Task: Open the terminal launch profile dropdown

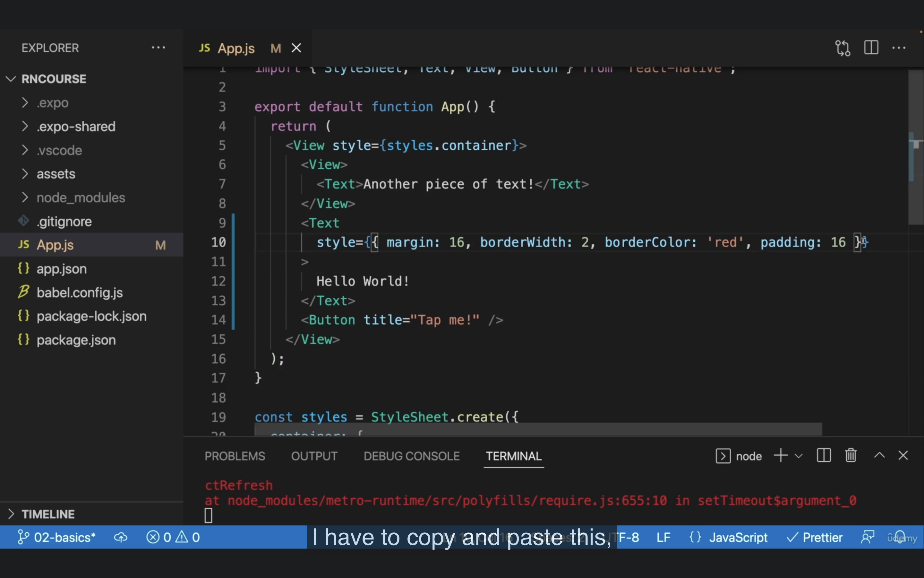Action: pyautogui.click(x=798, y=456)
